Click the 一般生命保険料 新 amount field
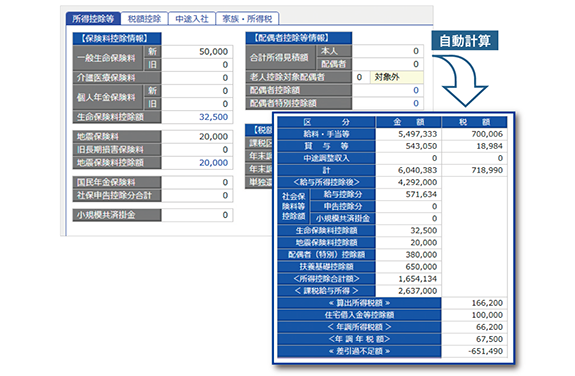575x376 pixels. [197, 52]
